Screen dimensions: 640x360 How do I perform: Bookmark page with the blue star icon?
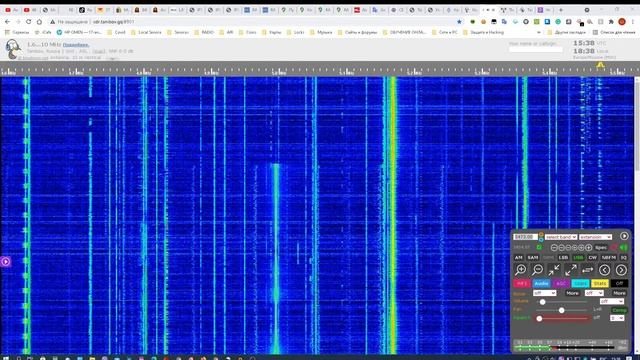pyautogui.click(x=460, y=22)
